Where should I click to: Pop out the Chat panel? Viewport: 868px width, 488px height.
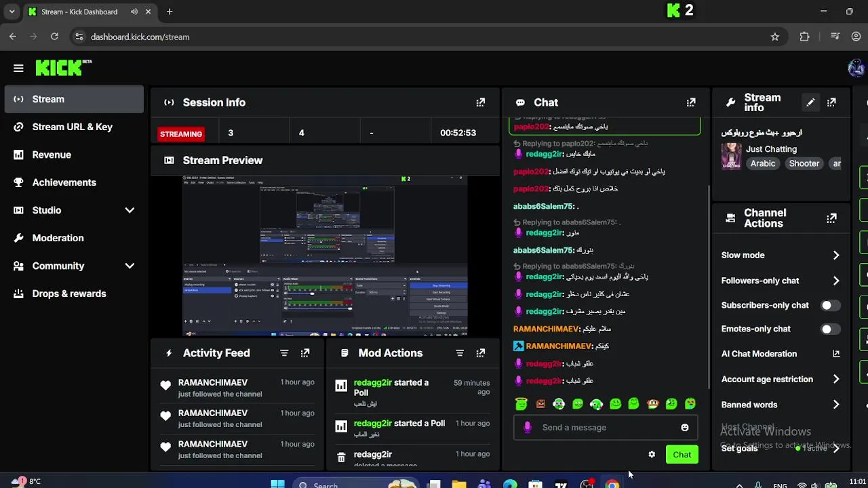coord(691,102)
